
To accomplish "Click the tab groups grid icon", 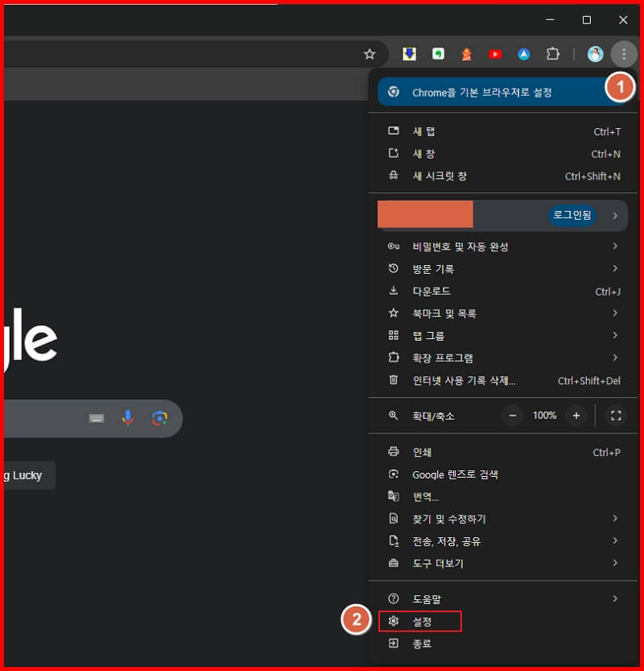I will [394, 335].
